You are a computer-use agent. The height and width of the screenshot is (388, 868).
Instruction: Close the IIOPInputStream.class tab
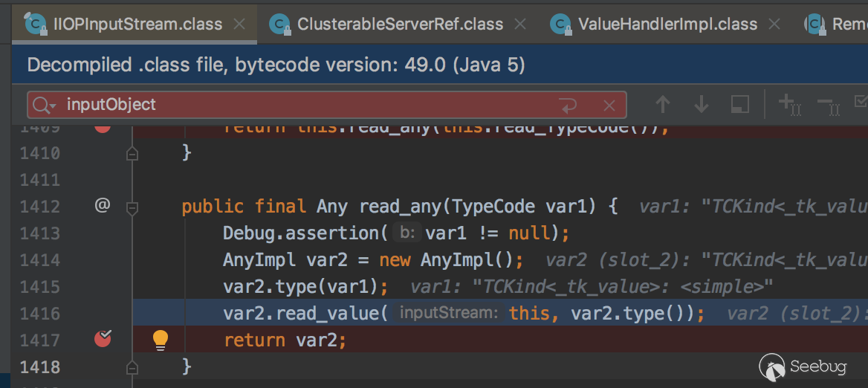[239, 24]
